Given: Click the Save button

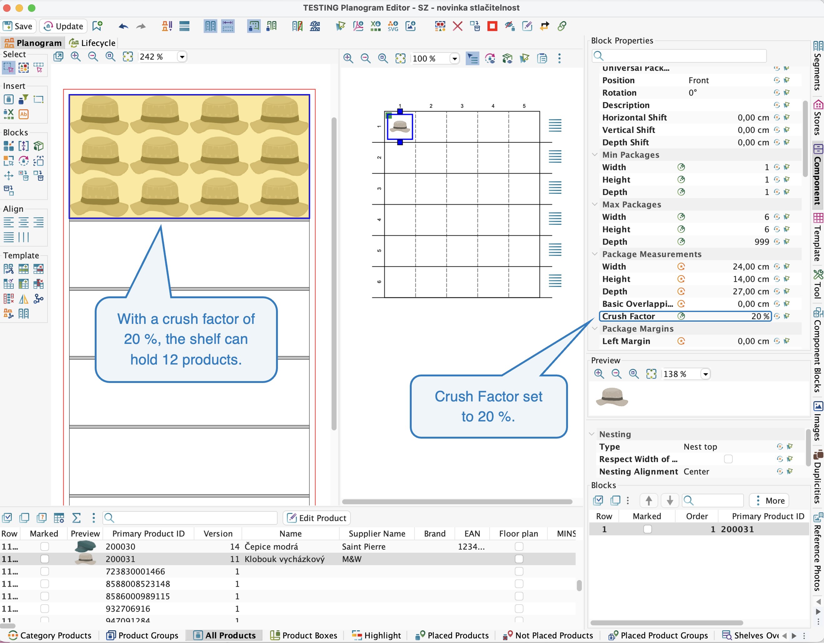Looking at the screenshot, I should tap(18, 26).
